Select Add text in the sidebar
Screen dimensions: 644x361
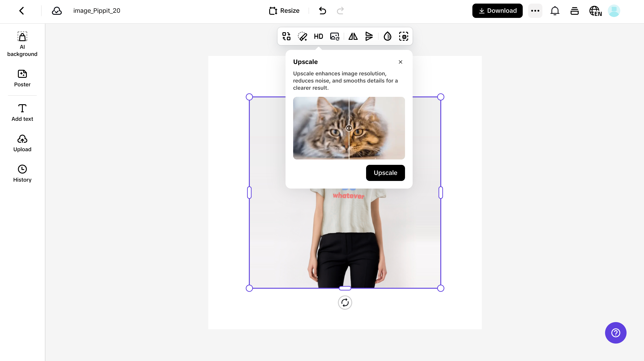22,113
